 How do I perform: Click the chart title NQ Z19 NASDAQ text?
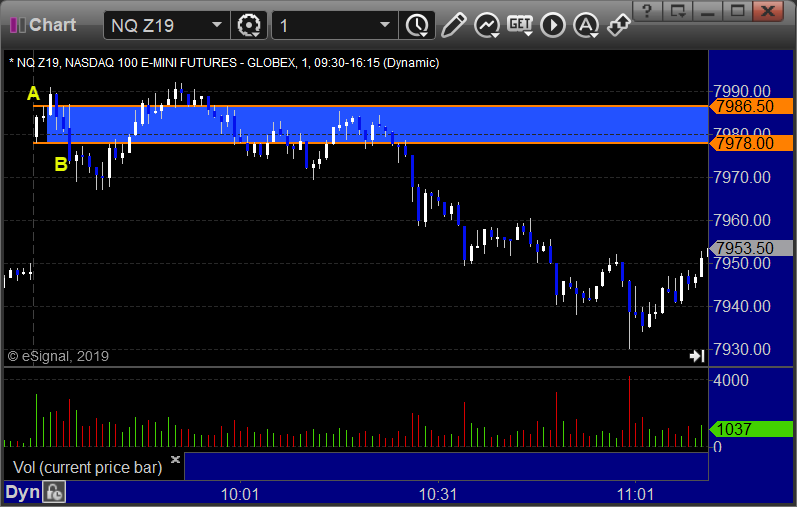click(x=224, y=63)
